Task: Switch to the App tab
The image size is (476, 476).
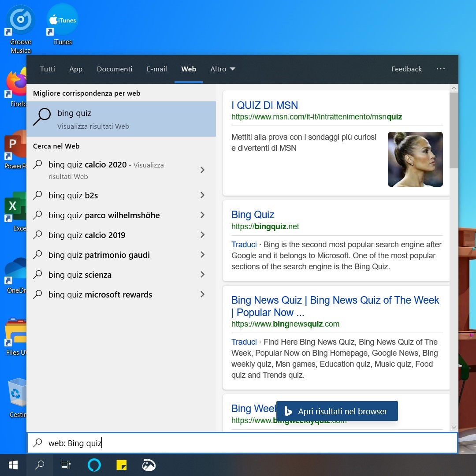Action: (x=76, y=69)
